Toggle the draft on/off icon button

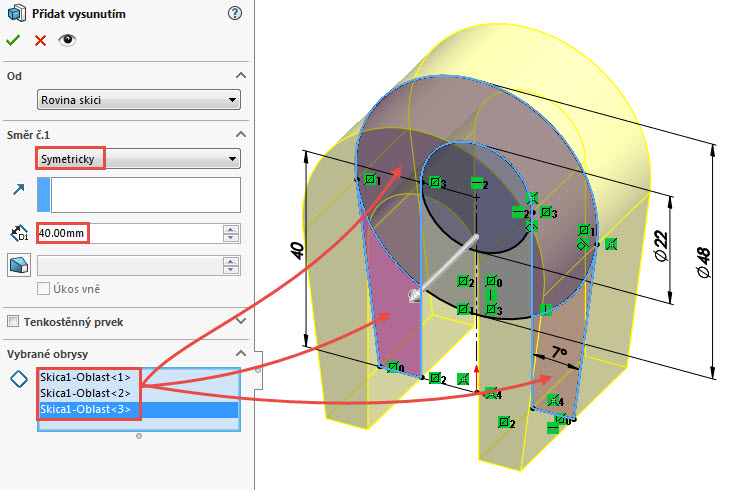point(19,265)
